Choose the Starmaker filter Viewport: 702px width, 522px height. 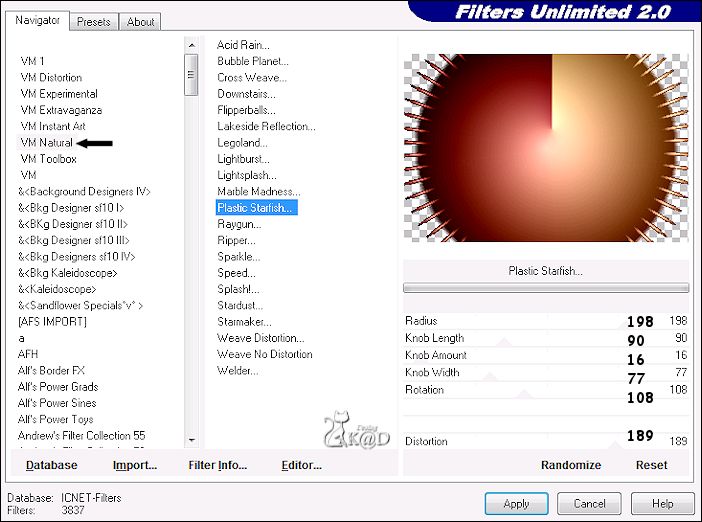244,322
